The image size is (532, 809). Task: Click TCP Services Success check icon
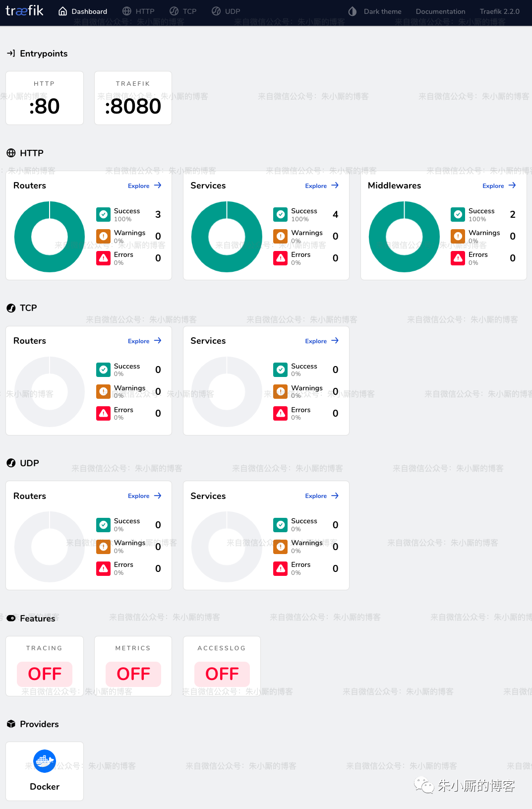(281, 370)
